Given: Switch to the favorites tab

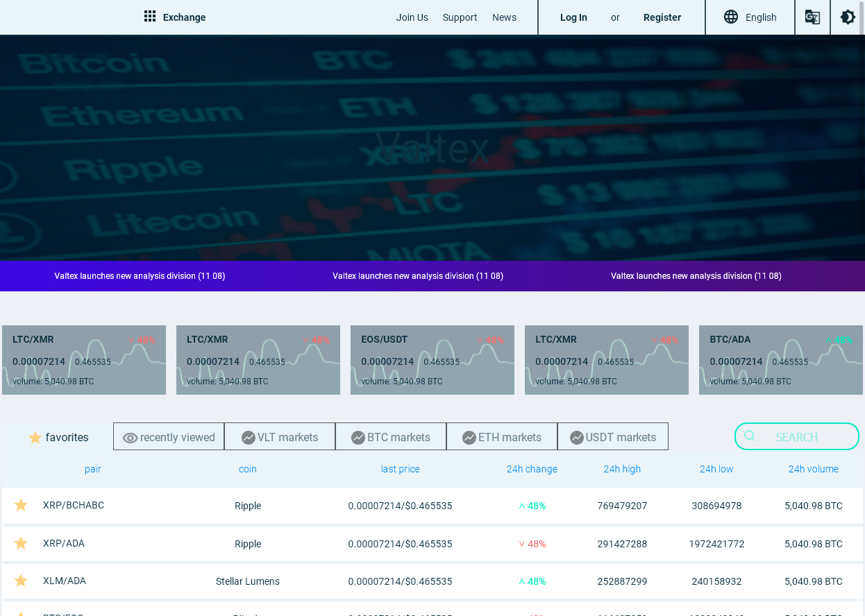Looking at the screenshot, I should 58,437.
